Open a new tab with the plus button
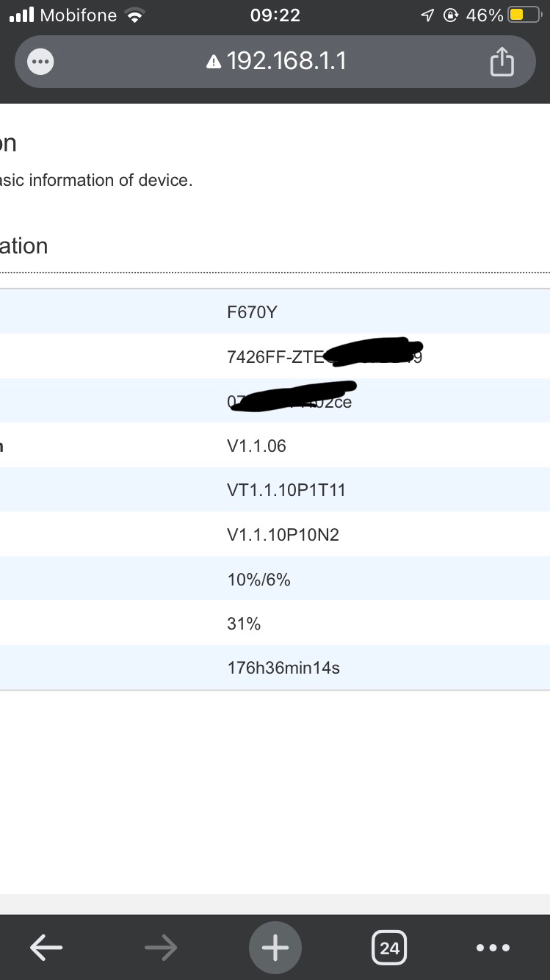Screen dimensions: 550x980 pyautogui.click(x=275, y=948)
